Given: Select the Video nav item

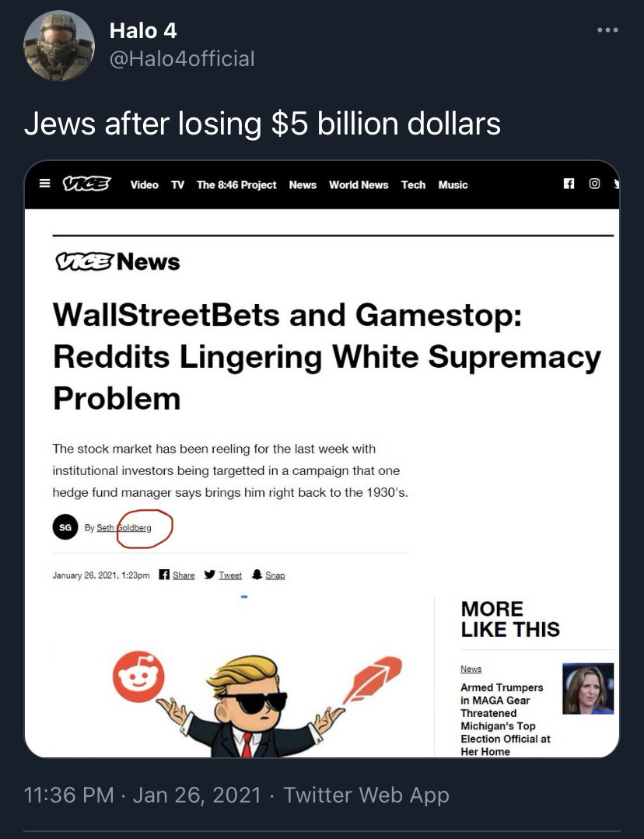Looking at the screenshot, I should (145, 184).
